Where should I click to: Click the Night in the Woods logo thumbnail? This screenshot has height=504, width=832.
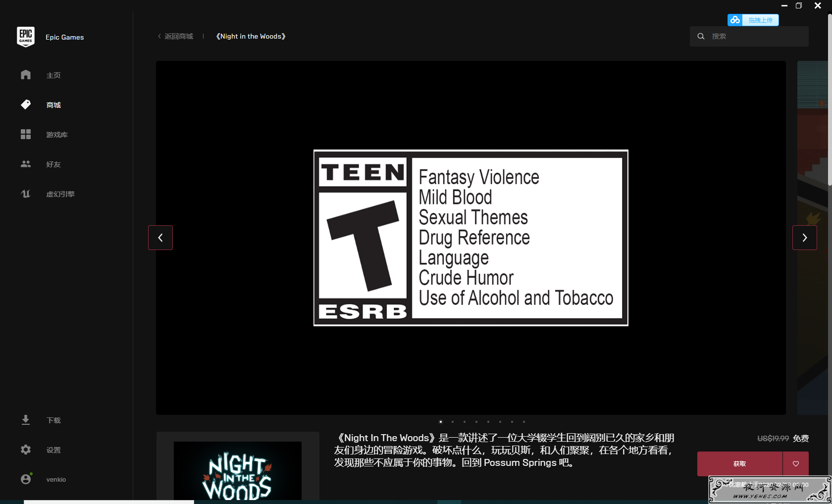tap(238, 471)
